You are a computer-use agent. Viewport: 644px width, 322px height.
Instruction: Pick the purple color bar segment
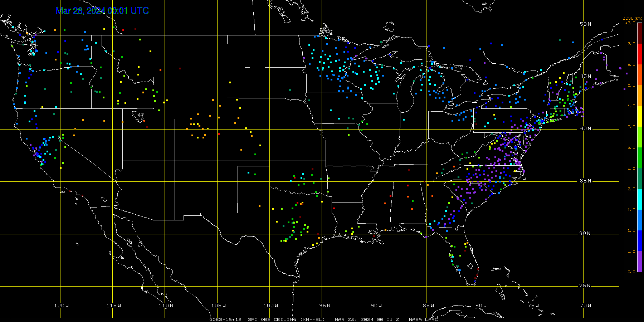click(640, 262)
